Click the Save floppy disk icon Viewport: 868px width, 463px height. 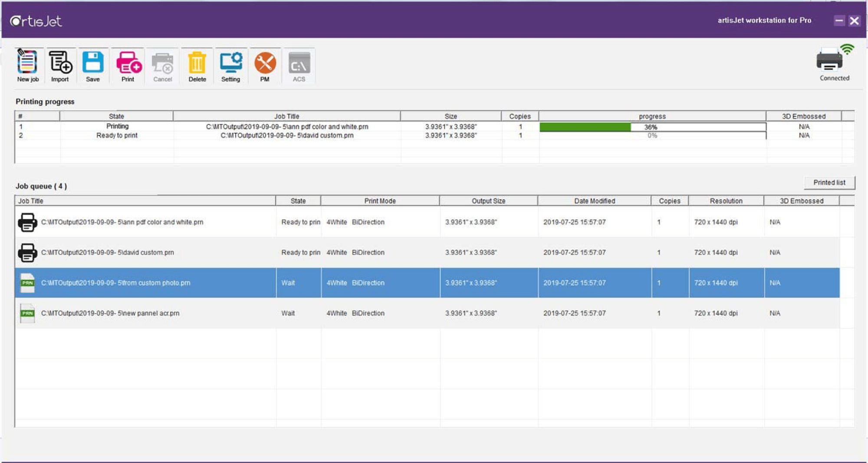click(93, 65)
